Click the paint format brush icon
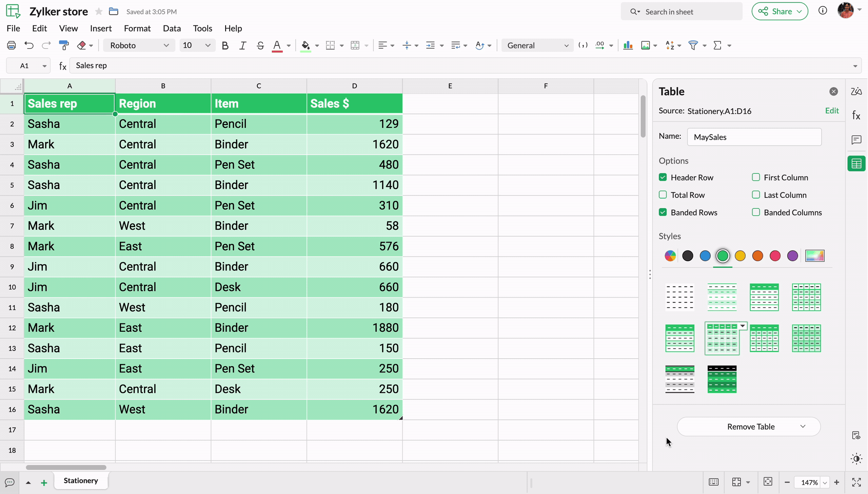Screen dimensions: 868x494 click(x=64, y=45)
